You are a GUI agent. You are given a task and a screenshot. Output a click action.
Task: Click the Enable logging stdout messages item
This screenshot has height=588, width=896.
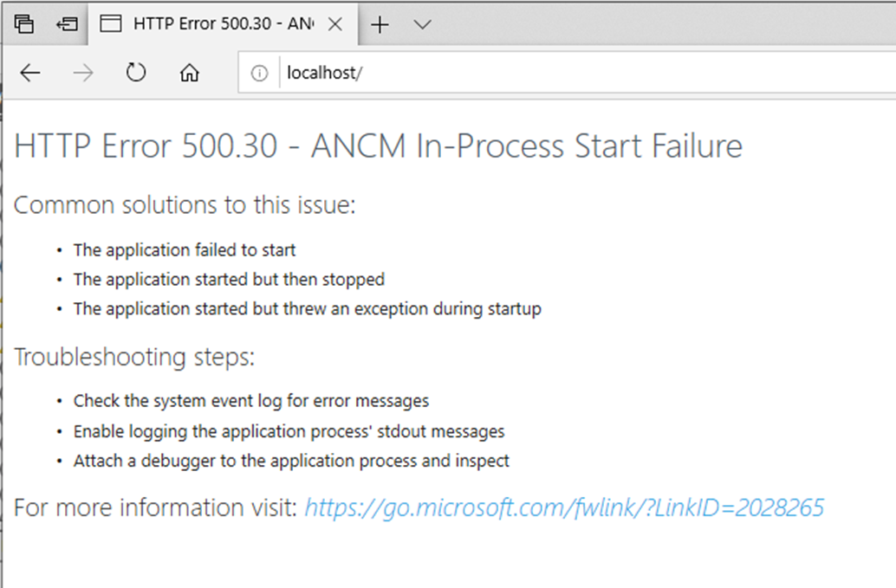pyautogui.click(x=289, y=431)
